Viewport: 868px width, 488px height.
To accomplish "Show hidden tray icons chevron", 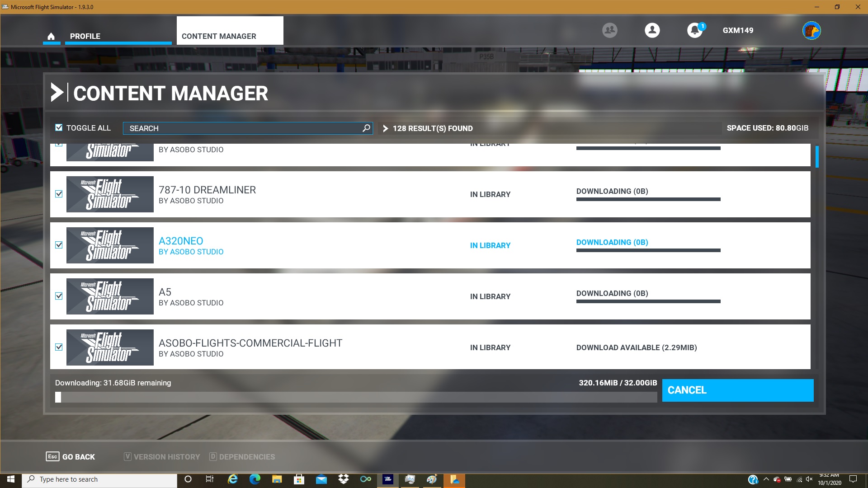I will 766,479.
